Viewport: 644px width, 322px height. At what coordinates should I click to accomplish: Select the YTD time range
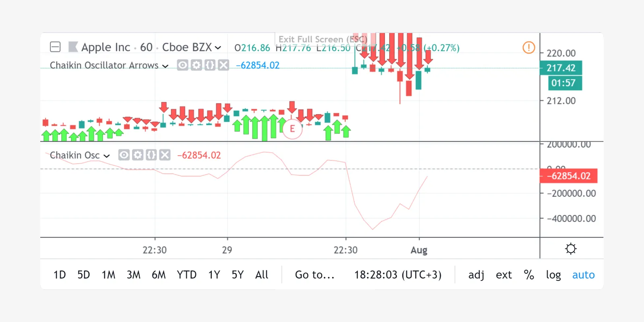(186, 275)
